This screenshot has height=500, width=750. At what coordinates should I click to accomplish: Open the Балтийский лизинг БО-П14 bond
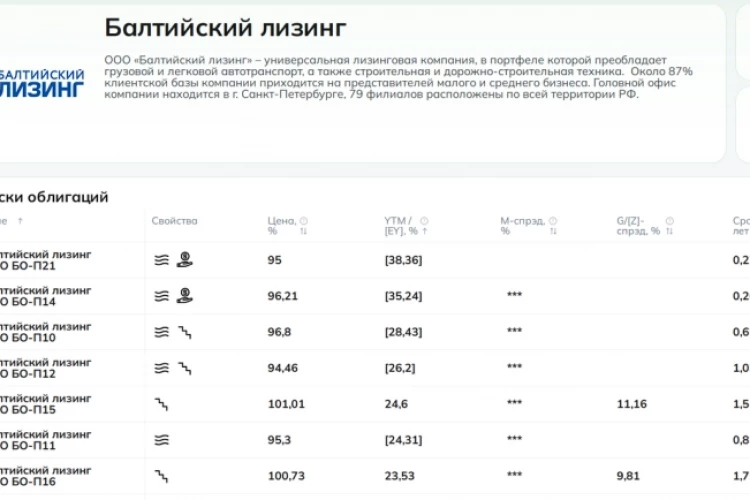(45, 296)
